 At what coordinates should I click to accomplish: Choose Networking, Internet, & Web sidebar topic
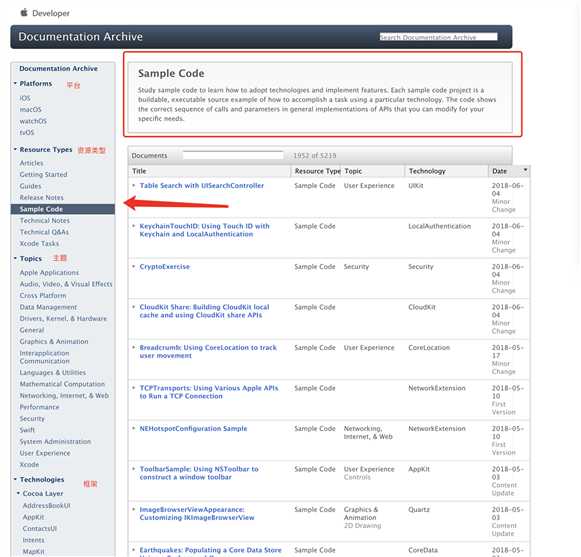point(64,395)
